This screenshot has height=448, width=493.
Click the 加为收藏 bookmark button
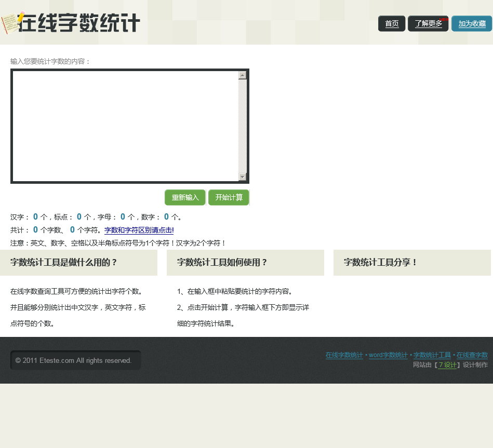click(x=472, y=23)
